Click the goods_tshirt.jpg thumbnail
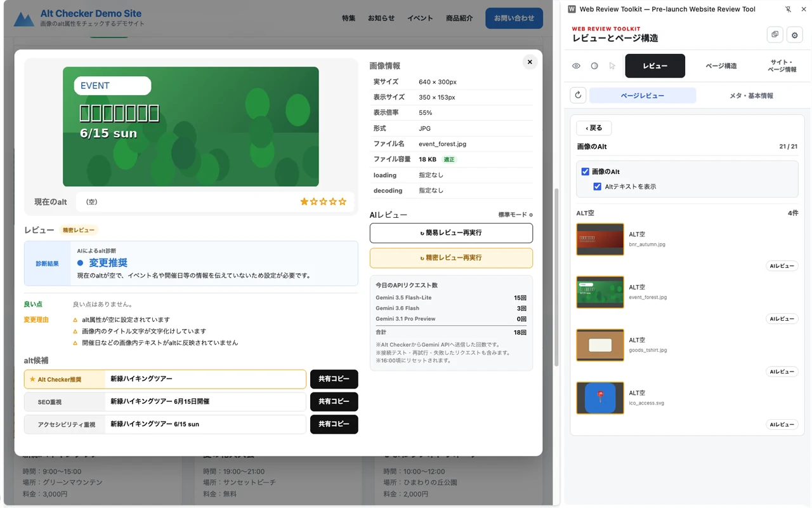 (600, 345)
